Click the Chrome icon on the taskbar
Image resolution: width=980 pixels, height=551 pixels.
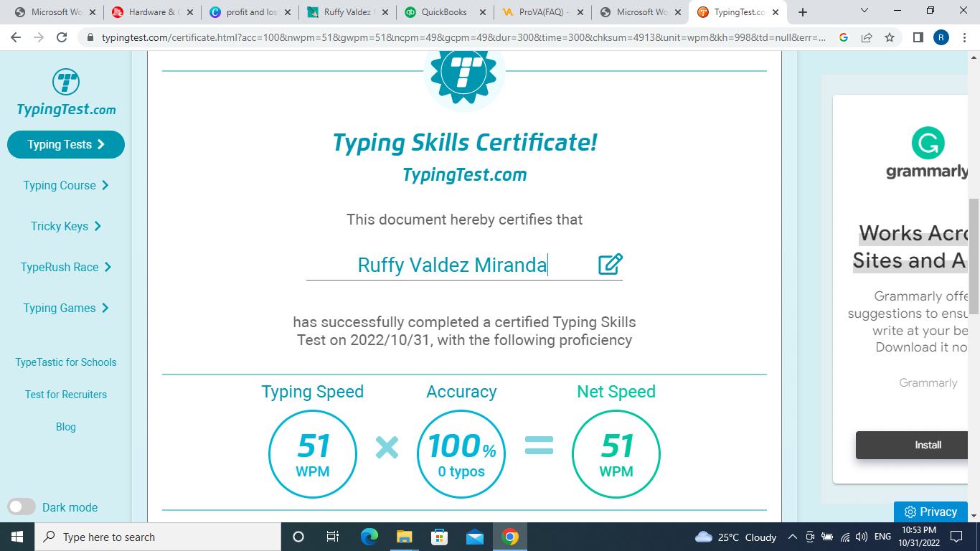coord(510,537)
